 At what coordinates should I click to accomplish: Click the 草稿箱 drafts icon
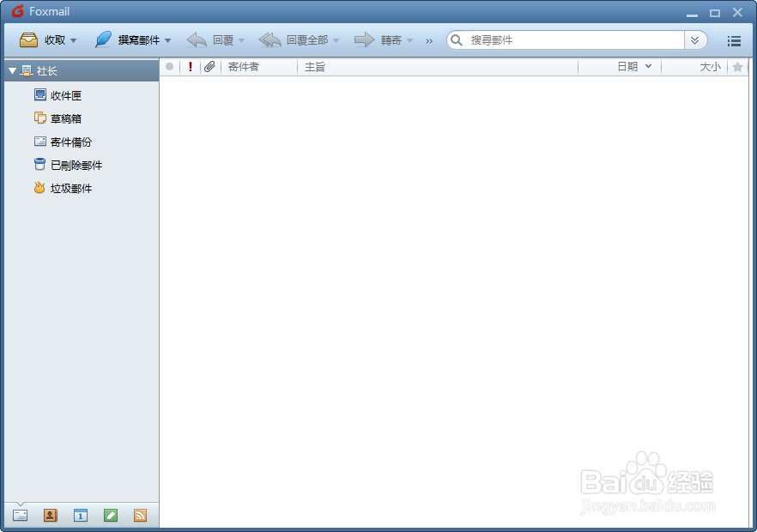pos(40,118)
